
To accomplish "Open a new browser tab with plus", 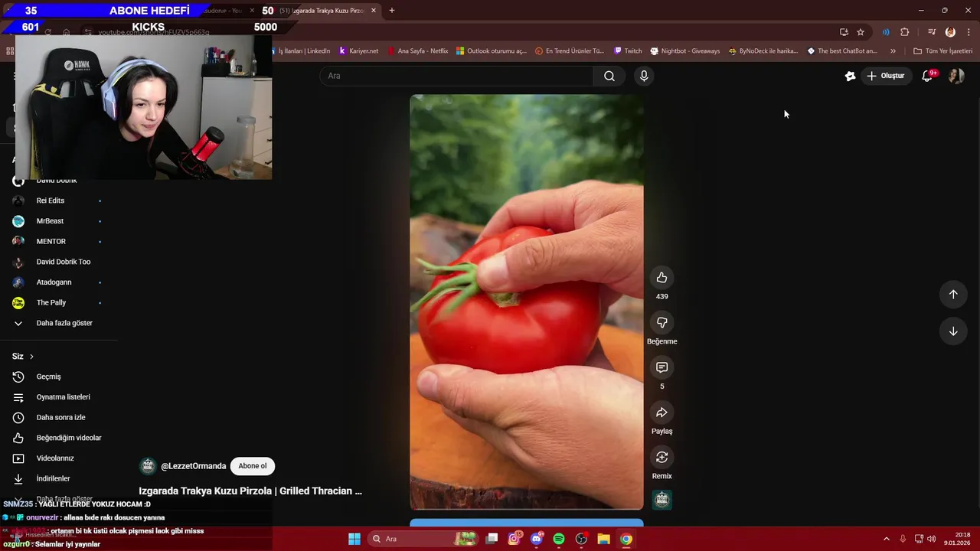I will pos(392,11).
